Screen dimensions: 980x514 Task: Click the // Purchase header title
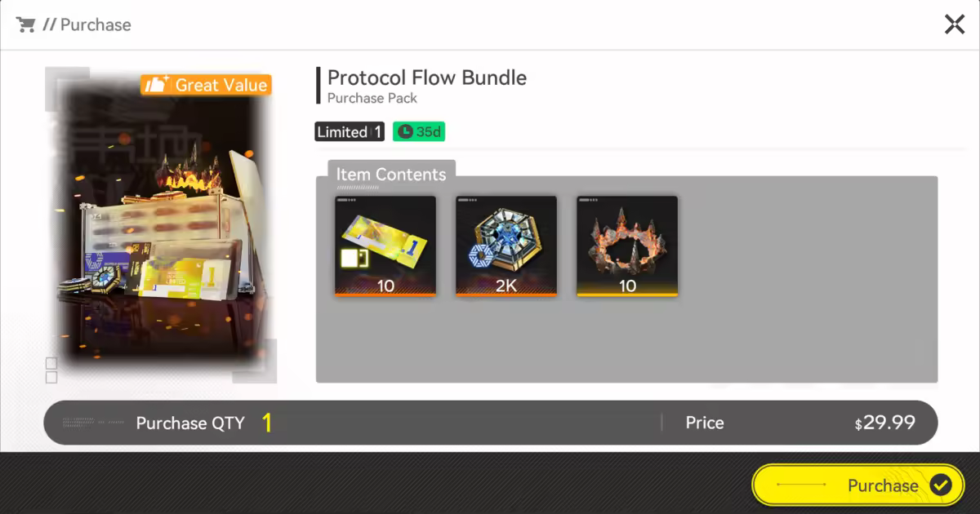pyautogui.click(x=87, y=24)
